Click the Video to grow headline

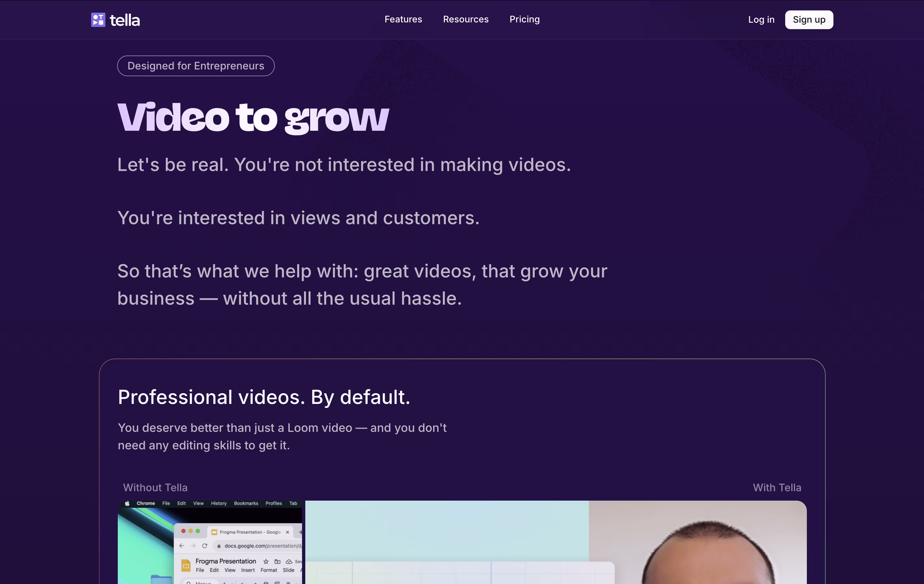253,118
